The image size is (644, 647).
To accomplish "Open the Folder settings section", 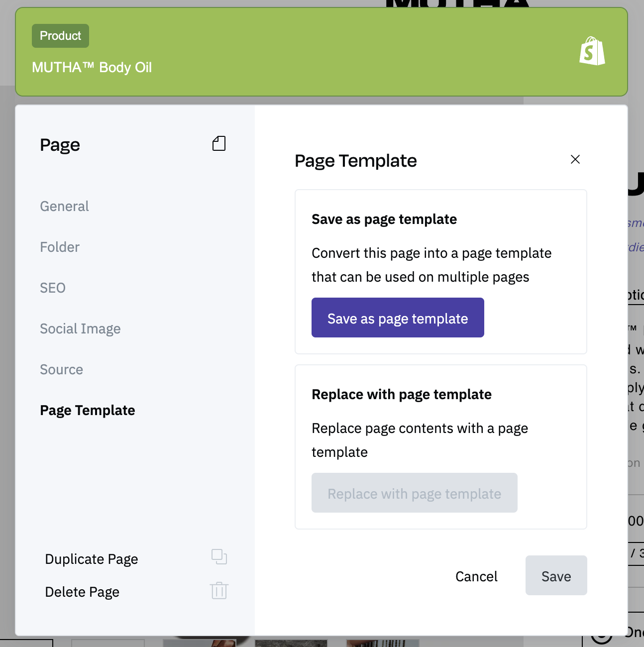I will (x=60, y=247).
